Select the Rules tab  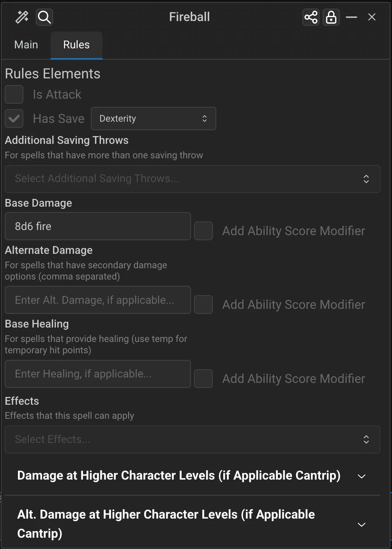pos(76,45)
